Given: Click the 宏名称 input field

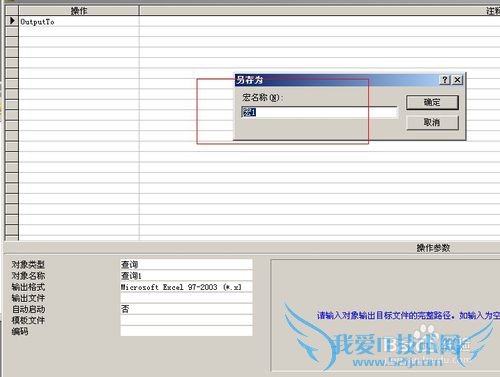Looking at the screenshot, I should pos(319,112).
